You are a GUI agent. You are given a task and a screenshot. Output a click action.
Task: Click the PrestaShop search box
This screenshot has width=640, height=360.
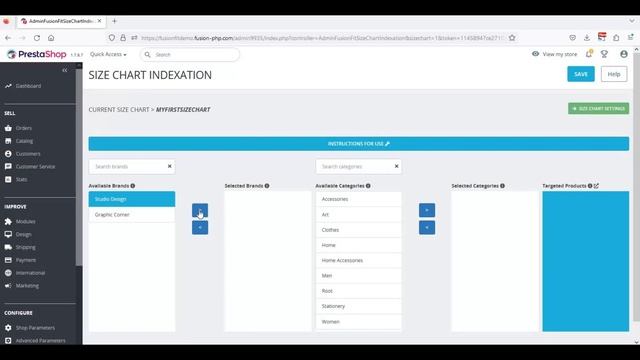190,54
